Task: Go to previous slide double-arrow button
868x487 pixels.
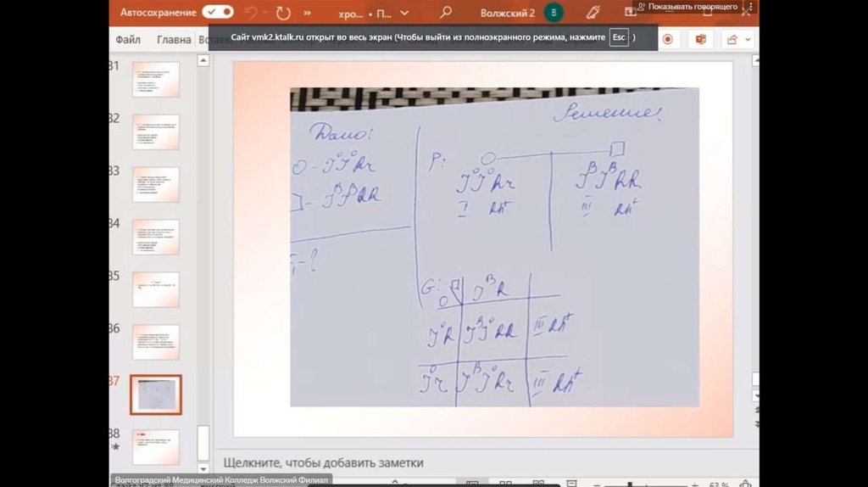Action: pyautogui.click(x=755, y=411)
